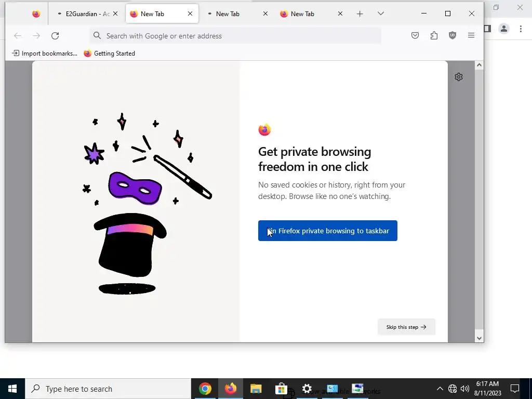The image size is (532, 399).
Task: Open the network globe icon in tray
Action: coord(453,389)
